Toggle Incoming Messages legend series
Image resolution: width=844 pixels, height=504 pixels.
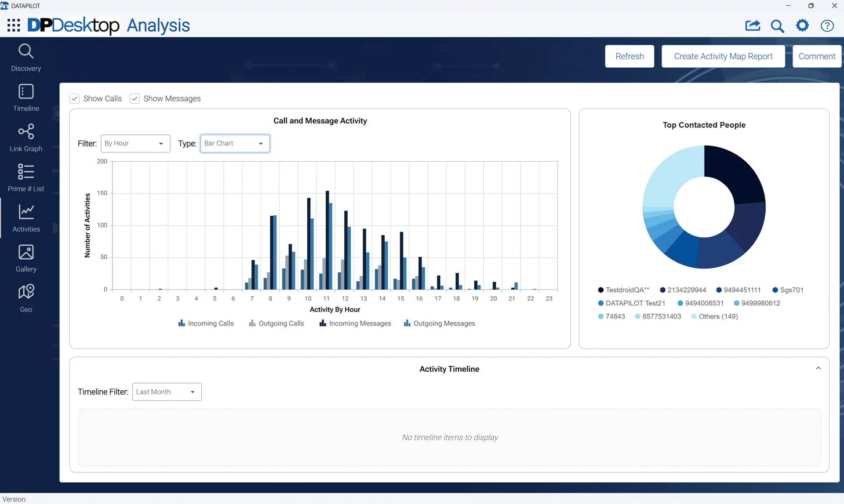click(355, 323)
